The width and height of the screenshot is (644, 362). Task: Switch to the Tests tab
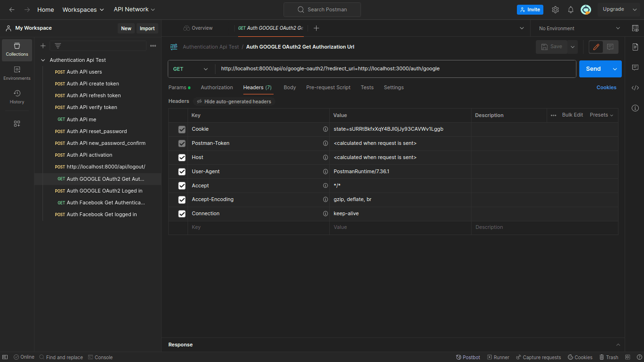[x=367, y=88]
